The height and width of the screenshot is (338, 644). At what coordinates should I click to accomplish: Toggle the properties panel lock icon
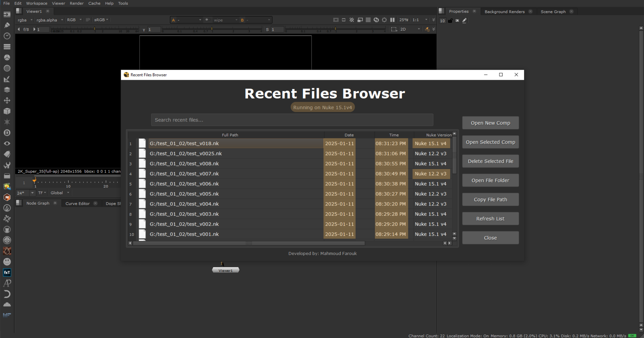click(451, 21)
